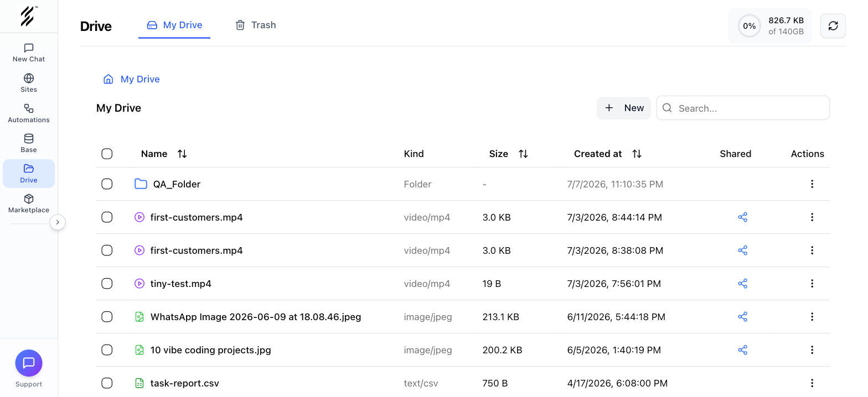Open Marketplace in sidebar
Image resolution: width=868 pixels, height=397 pixels.
pyautogui.click(x=29, y=203)
